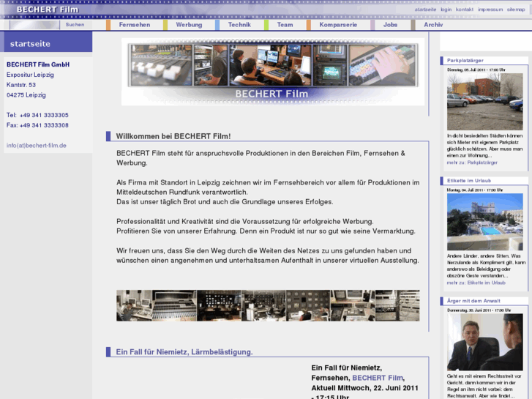Open the kontakt link
The height and width of the screenshot is (399, 532).
point(464,10)
